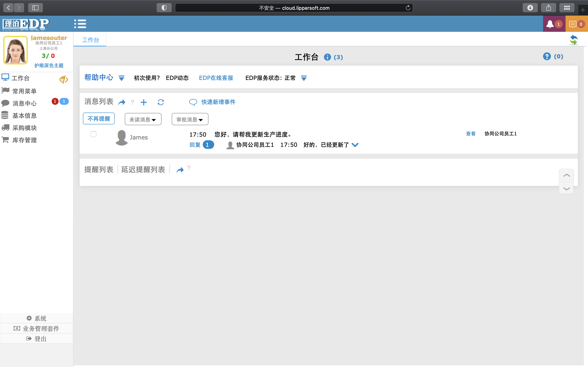Screen dimensions: 588x367
Task: Open the 未读消息 dropdown
Action: coord(143,119)
